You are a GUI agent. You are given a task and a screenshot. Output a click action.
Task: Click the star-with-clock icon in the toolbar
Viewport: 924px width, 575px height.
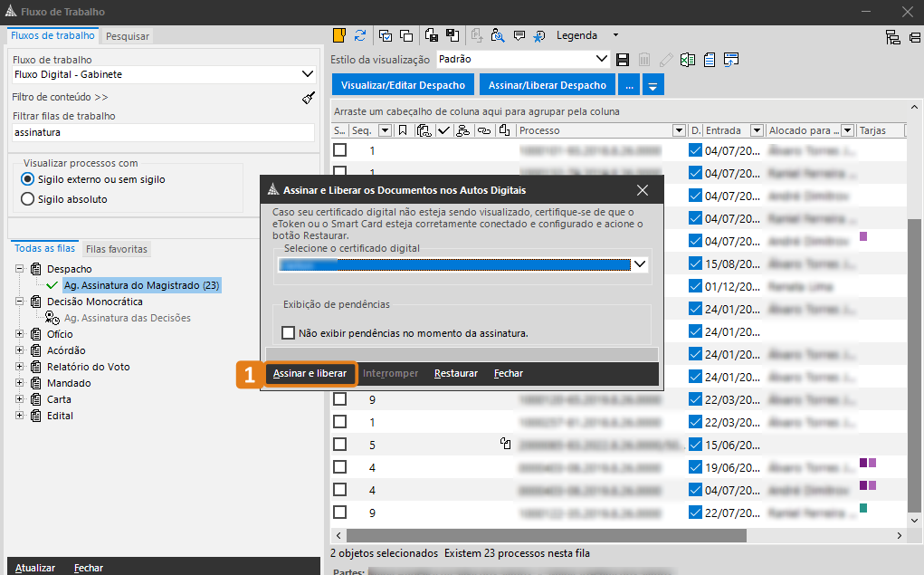[x=539, y=36]
